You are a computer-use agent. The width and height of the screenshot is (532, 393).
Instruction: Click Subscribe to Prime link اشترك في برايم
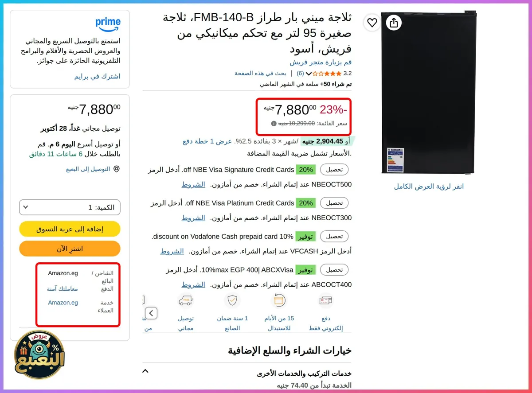[97, 77]
